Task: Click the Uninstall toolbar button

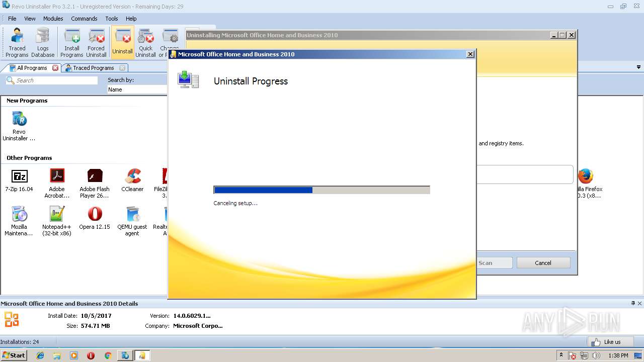Action: pyautogui.click(x=122, y=43)
